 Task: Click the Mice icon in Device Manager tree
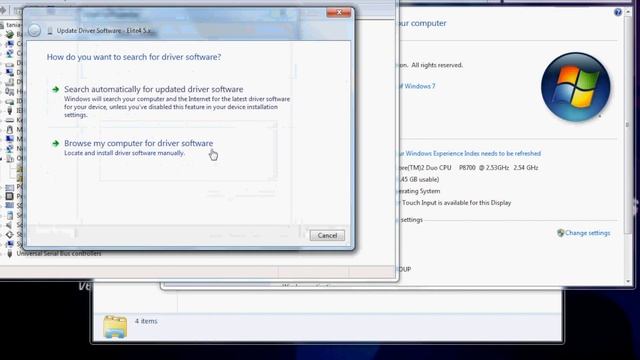[9, 130]
